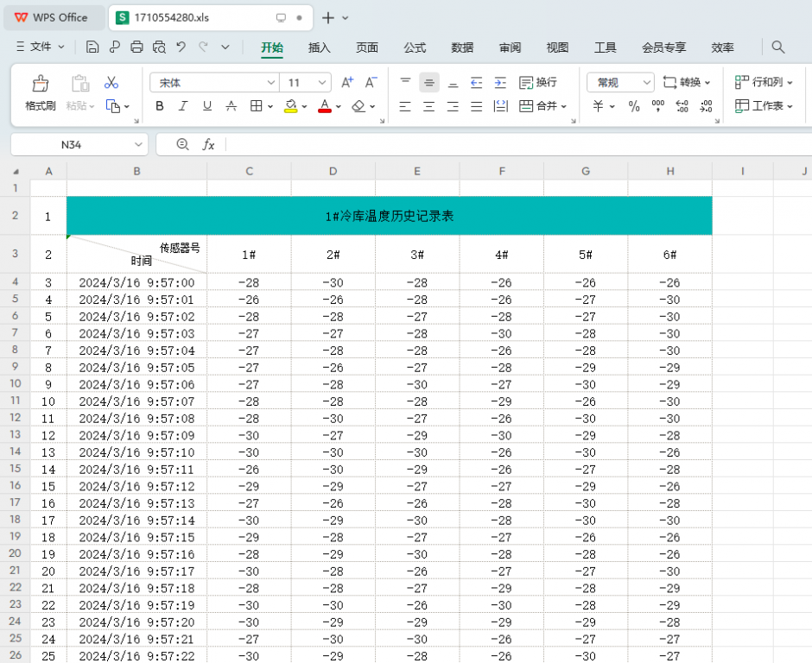The height and width of the screenshot is (663, 812).
Task: Click the 粘贴 paste button
Action: [80, 93]
